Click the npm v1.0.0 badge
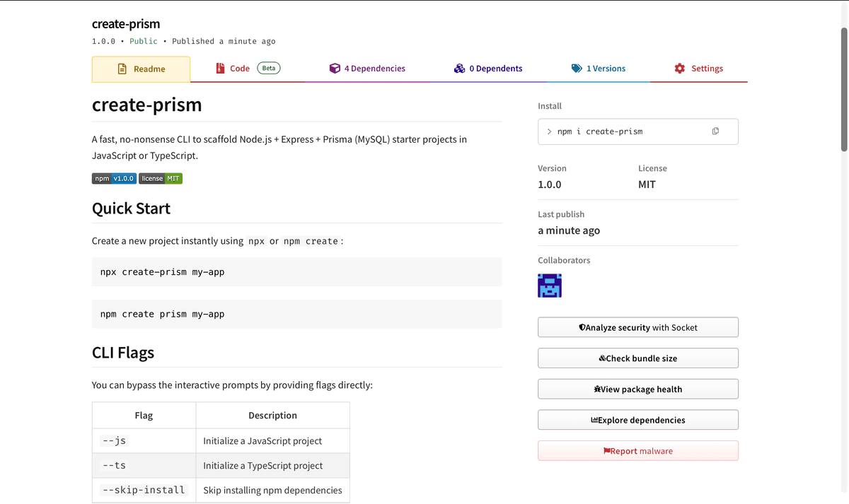849x504 pixels. click(114, 178)
